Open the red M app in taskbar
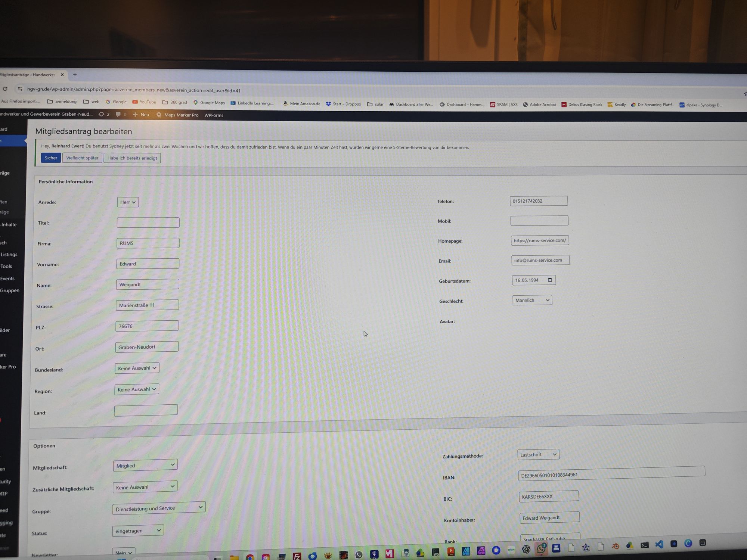The height and width of the screenshot is (560, 747). pyautogui.click(x=390, y=554)
